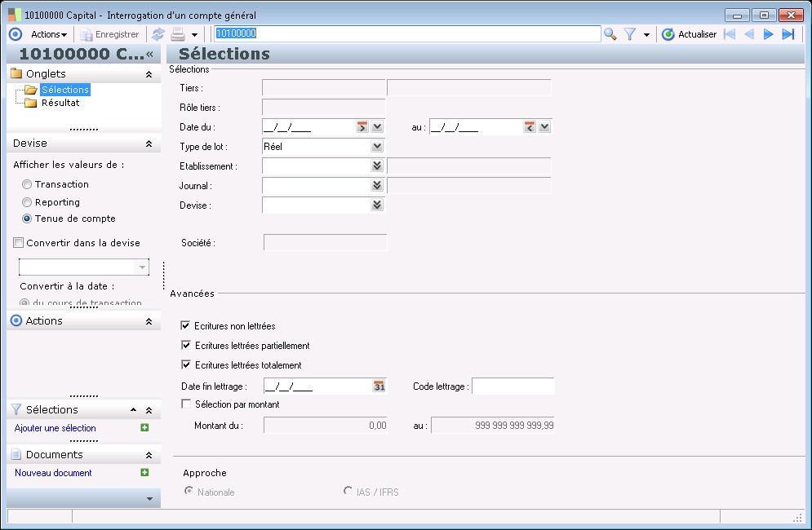Open the Devise selector arrow

coord(378,205)
